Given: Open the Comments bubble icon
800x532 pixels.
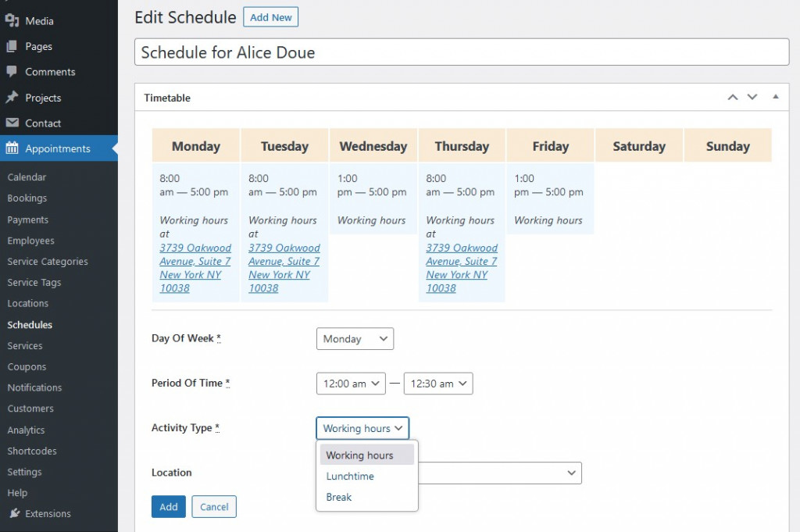Looking at the screenshot, I should (14, 72).
